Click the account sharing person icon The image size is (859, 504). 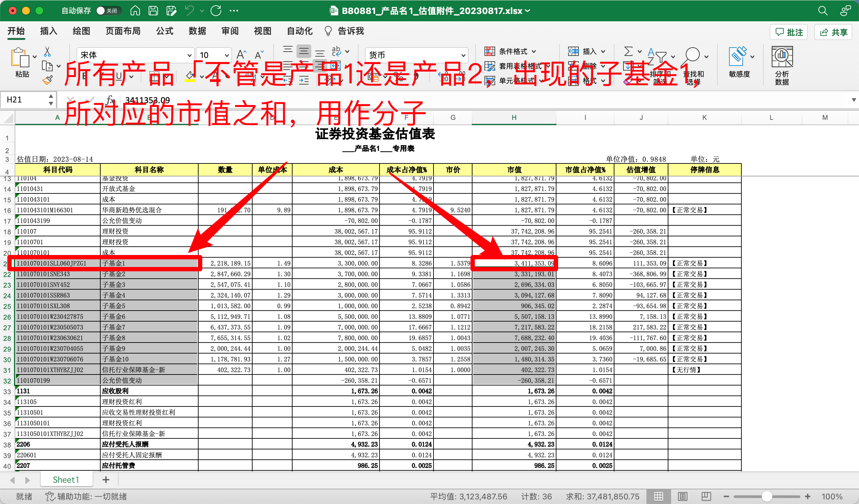coord(846,11)
